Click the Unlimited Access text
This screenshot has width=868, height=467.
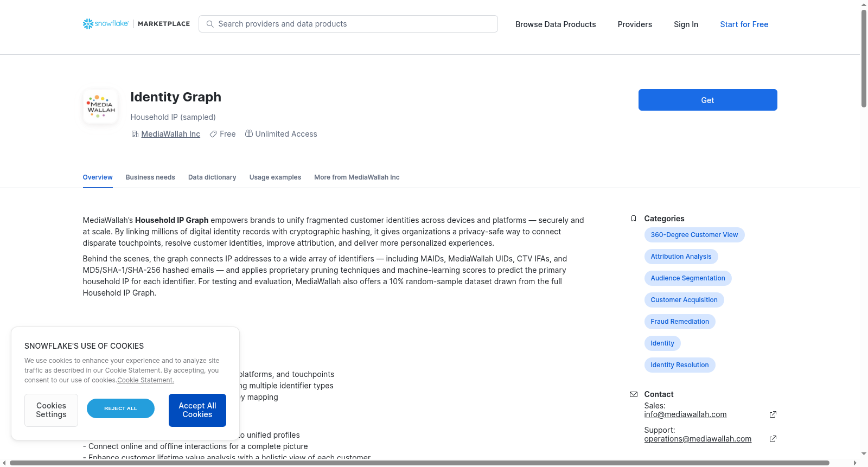286,134
